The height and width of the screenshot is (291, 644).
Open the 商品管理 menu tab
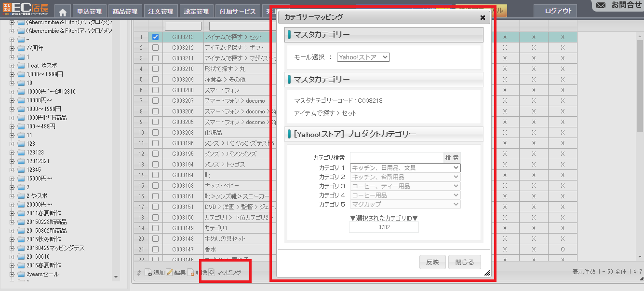(125, 12)
